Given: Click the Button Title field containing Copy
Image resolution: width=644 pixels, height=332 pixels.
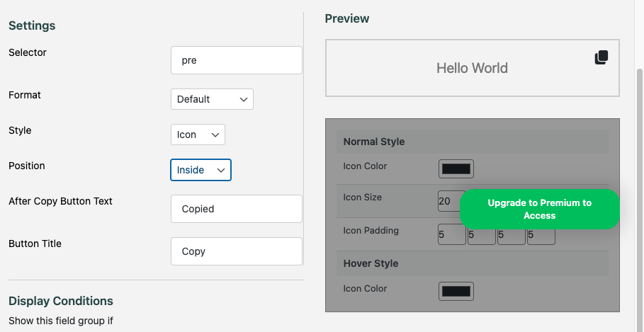Looking at the screenshot, I should 237,251.
